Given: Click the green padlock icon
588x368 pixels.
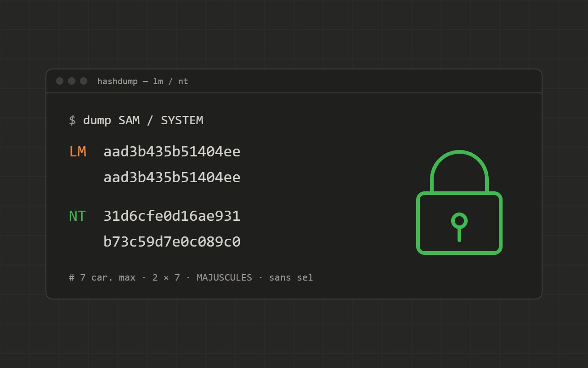Looking at the screenshot, I should click(x=459, y=202).
